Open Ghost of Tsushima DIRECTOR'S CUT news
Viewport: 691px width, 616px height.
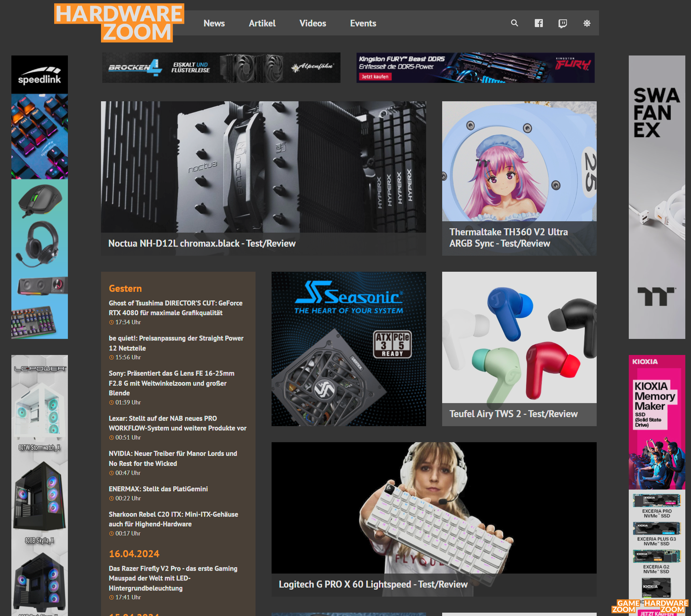pyautogui.click(x=176, y=307)
